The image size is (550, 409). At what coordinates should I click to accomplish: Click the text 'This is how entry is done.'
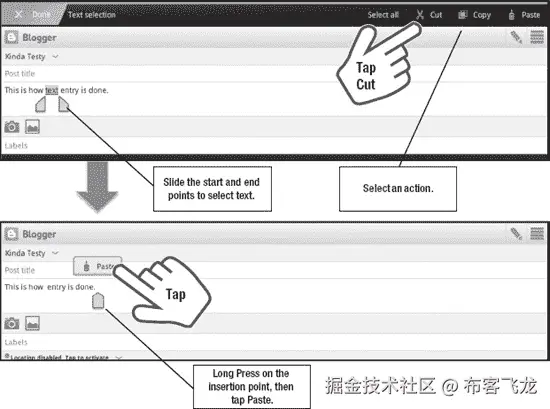(x=50, y=287)
